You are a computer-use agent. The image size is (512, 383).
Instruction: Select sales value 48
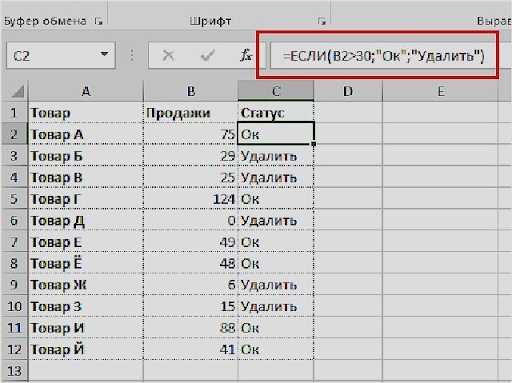[191, 263]
